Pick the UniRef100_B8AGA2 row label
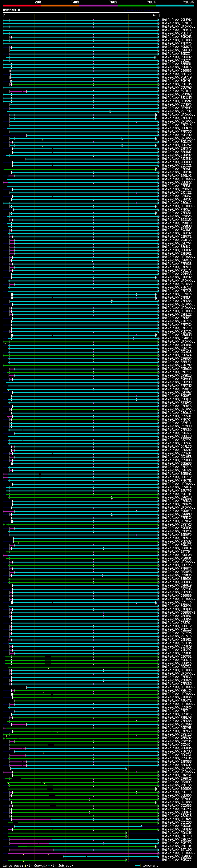This screenshot has height=868, width=197. click(176, 765)
